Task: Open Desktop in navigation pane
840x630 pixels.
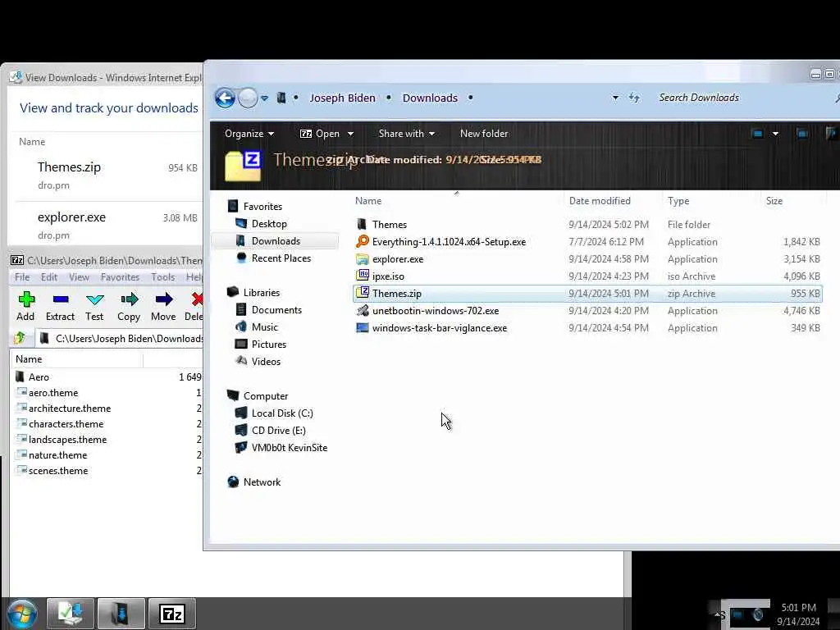Action: pyautogui.click(x=269, y=223)
